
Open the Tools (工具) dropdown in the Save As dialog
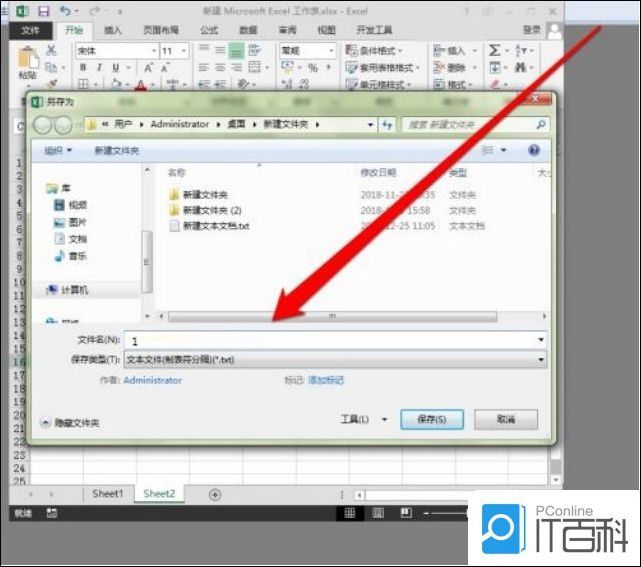tap(363, 419)
